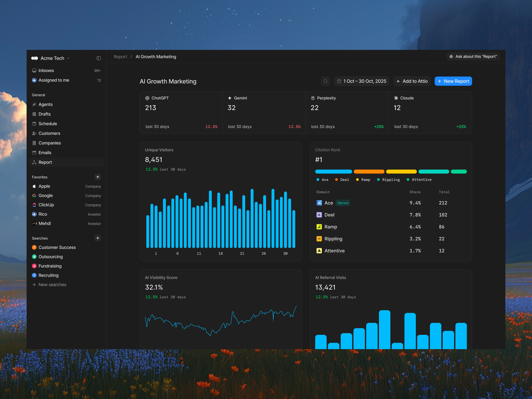Open Mehdi investor profile

66,223
